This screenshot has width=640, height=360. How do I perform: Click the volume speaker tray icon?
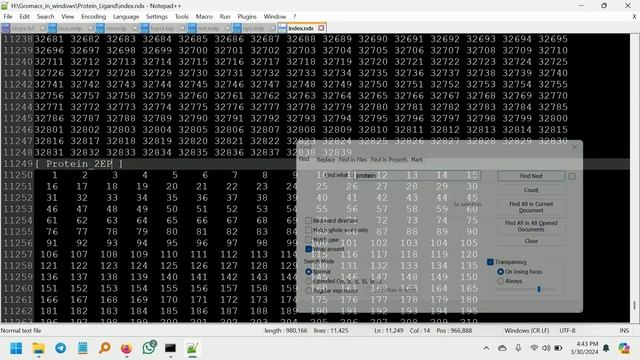click(x=546, y=348)
